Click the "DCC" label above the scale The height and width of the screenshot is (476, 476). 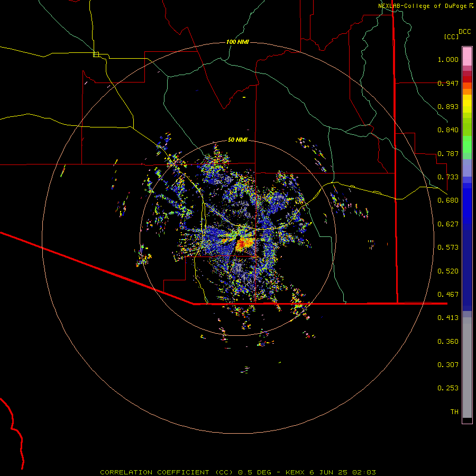[464, 32]
